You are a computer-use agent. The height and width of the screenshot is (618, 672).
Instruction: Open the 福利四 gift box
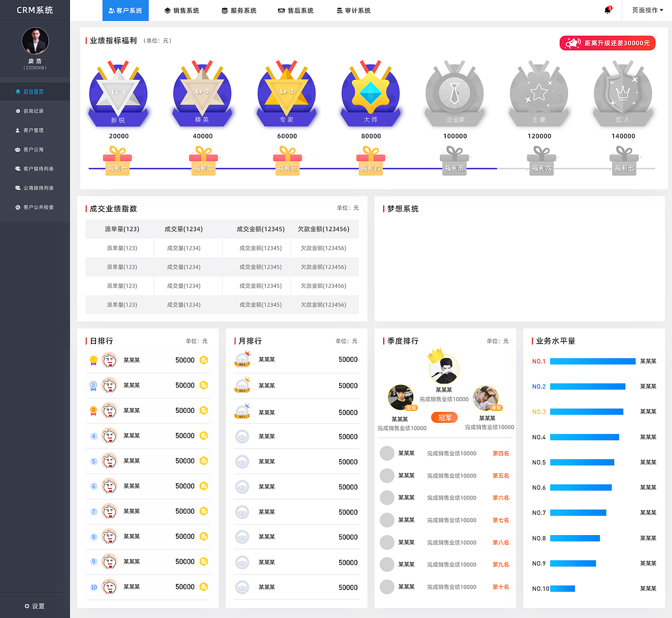point(371,162)
